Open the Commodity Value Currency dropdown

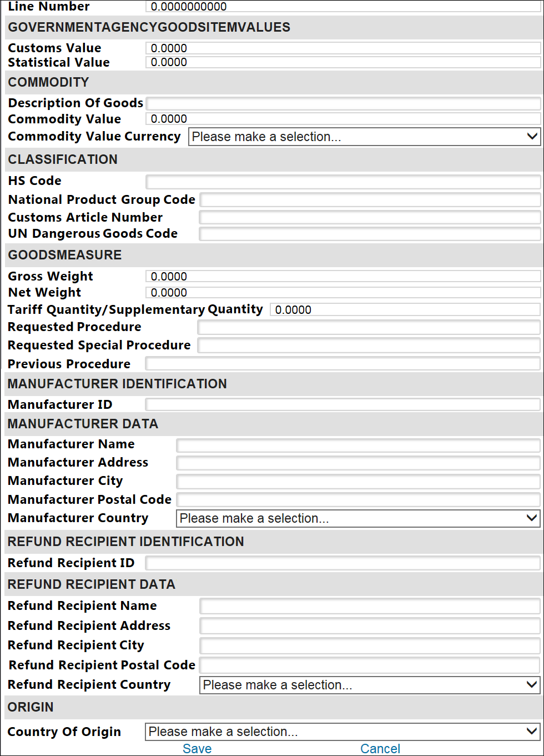coord(364,137)
